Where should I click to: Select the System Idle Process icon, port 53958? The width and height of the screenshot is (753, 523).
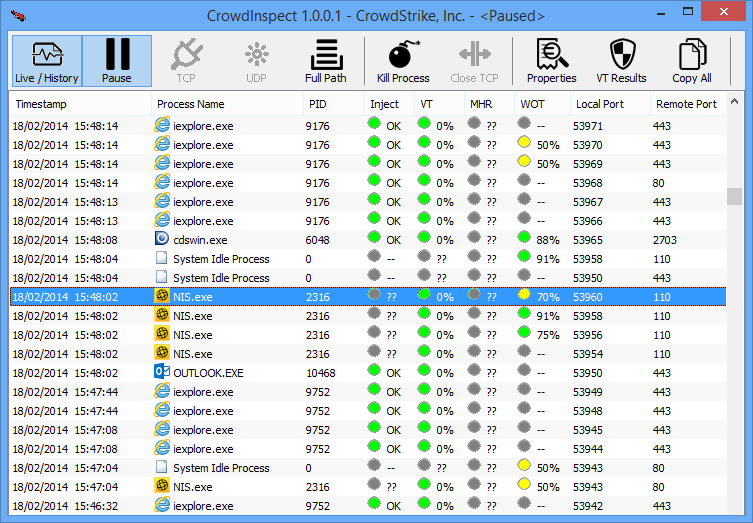(162, 258)
